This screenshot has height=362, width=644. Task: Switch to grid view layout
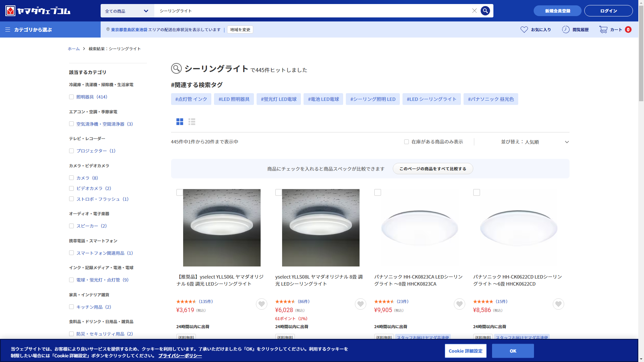pyautogui.click(x=180, y=122)
